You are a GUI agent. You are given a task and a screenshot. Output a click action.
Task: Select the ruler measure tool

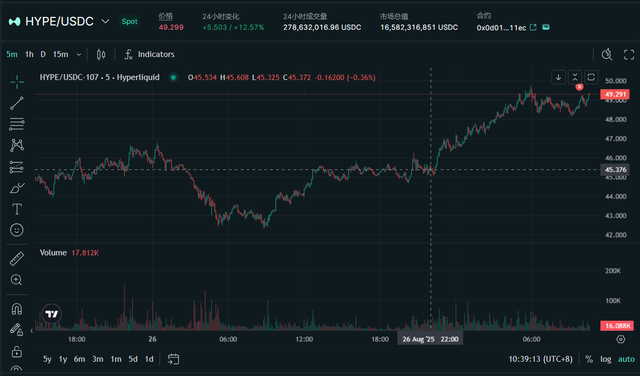tap(17, 259)
